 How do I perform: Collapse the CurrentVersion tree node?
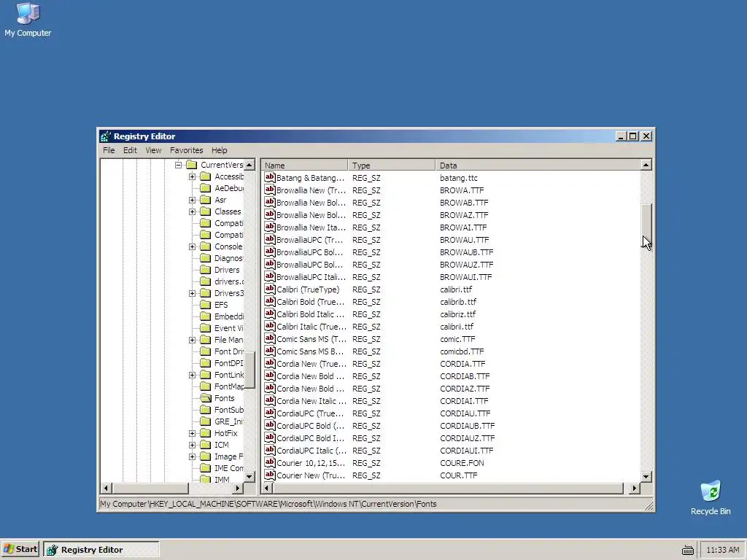tap(178, 165)
